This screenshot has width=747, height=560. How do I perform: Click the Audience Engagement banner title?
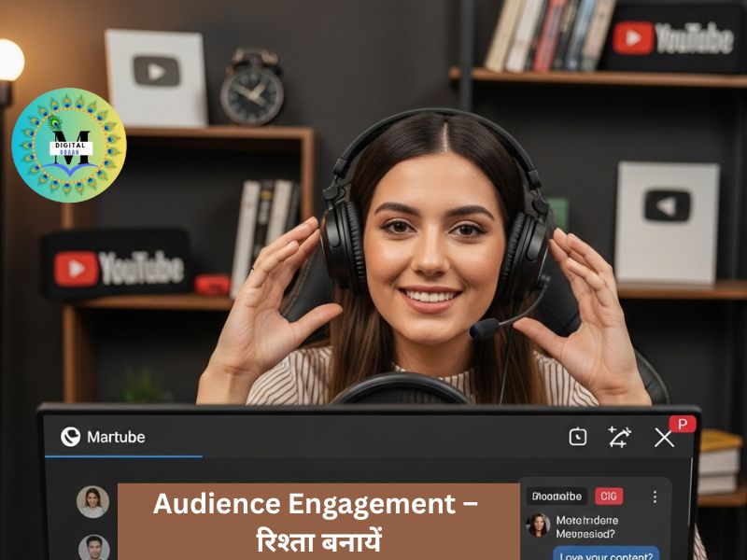[317, 504]
